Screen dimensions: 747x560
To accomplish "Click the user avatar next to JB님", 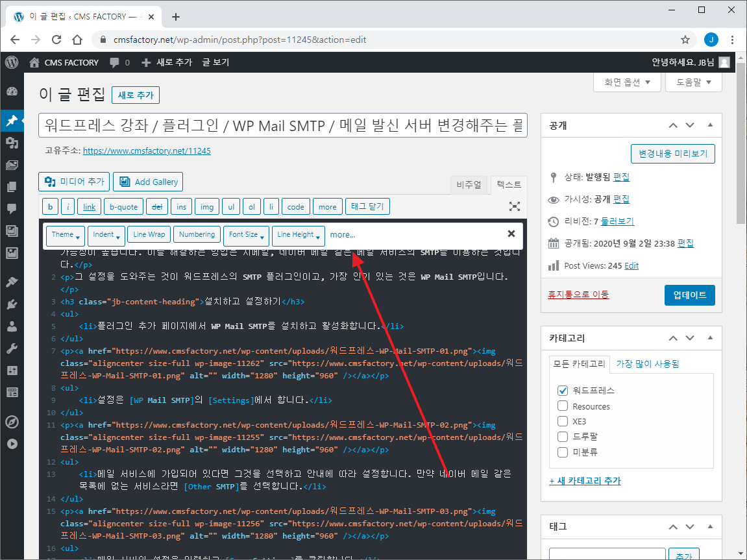I will pos(724,62).
